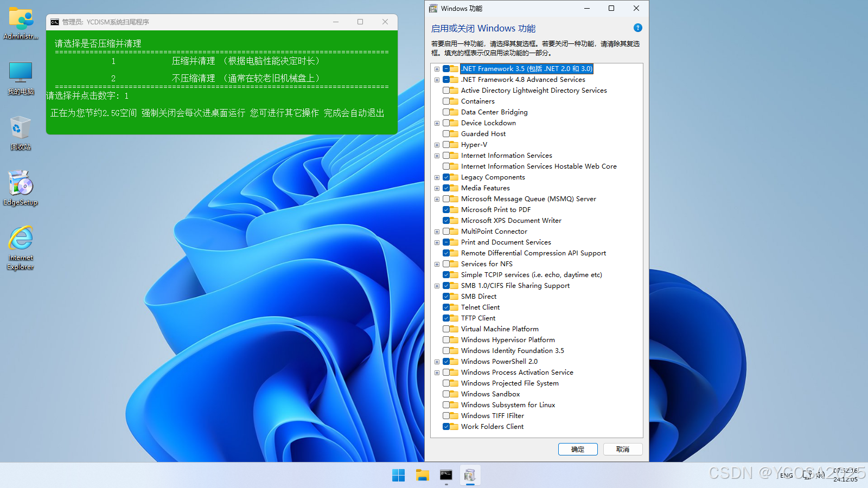This screenshot has width=868, height=488.
Task: Launch the EdgeSetup installer icon
Action: (x=21, y=189)
